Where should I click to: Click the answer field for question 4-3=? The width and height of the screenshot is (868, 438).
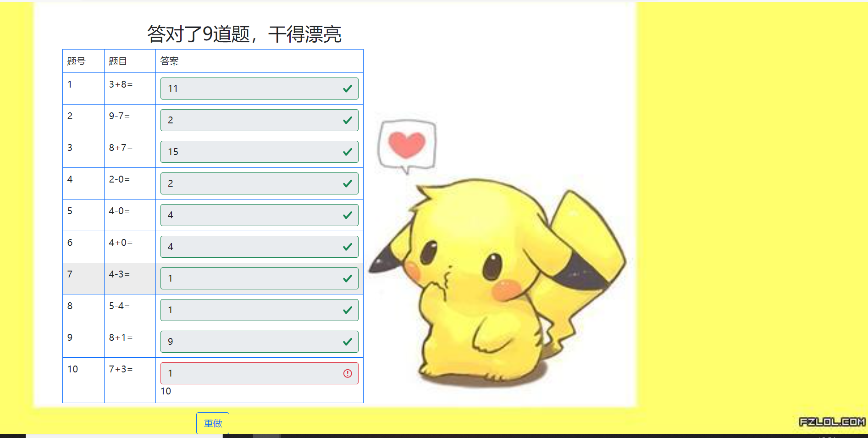[260, 278]
